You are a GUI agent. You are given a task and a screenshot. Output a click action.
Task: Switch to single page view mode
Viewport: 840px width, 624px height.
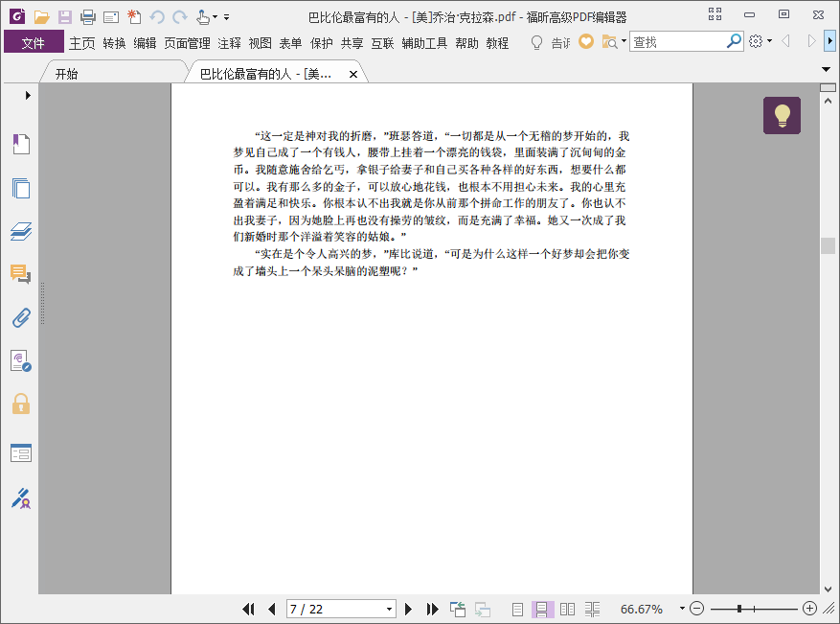[517, 609]
